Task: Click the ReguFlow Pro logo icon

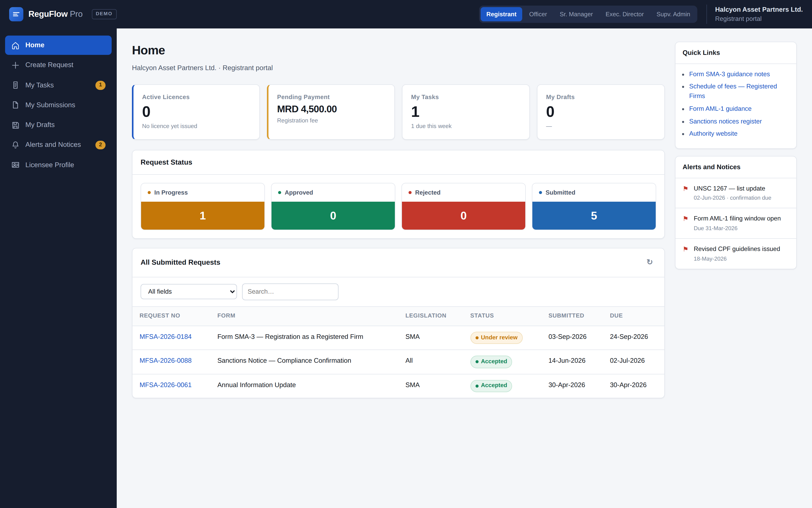Action: point(16,14)
